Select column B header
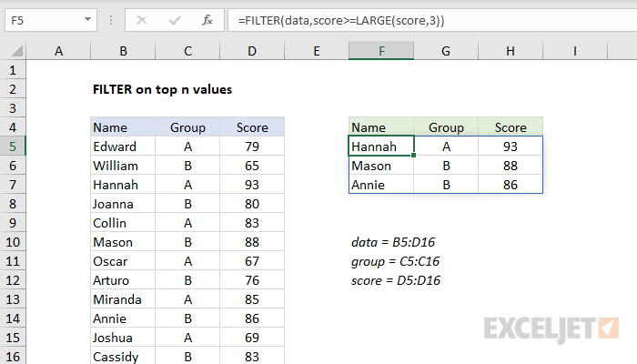Viewport: 637px width, 364px height. pyautogui.click(x=123, y=51)
